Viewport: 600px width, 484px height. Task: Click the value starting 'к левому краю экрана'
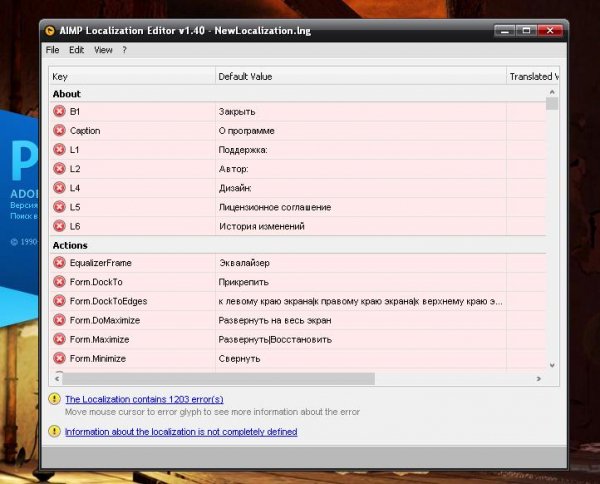(x=360, y=301)
